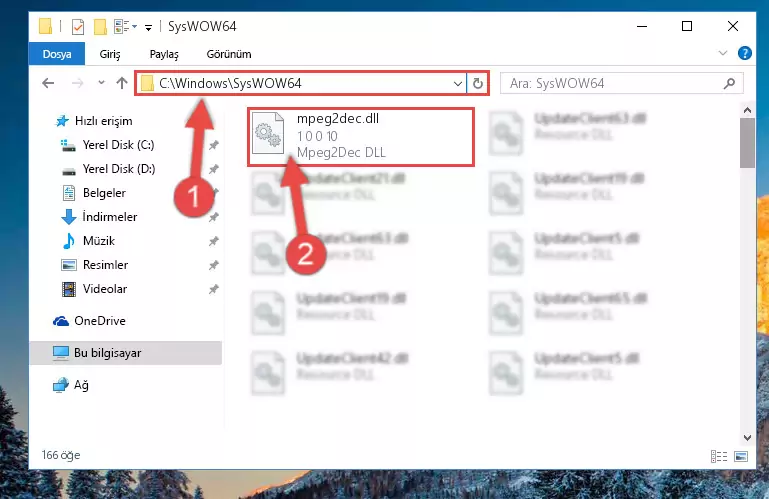
Task: Switch to large thumbnails view icon
Action: pos(741,456)
